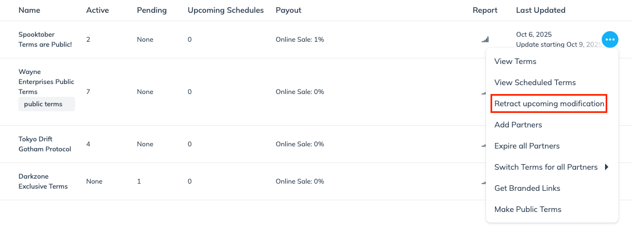Open Spooktober Terms are Public! row
Image resolution: width=644 pixels, height=232 pixels.
point(45,40)
